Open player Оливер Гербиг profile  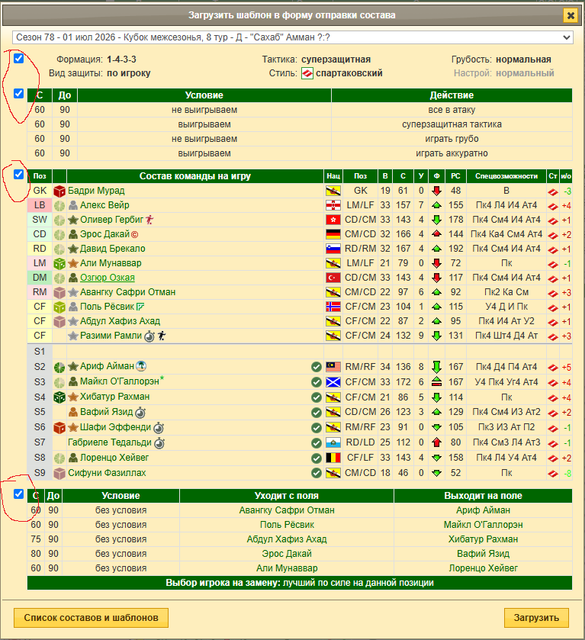(x=111, y=220)
